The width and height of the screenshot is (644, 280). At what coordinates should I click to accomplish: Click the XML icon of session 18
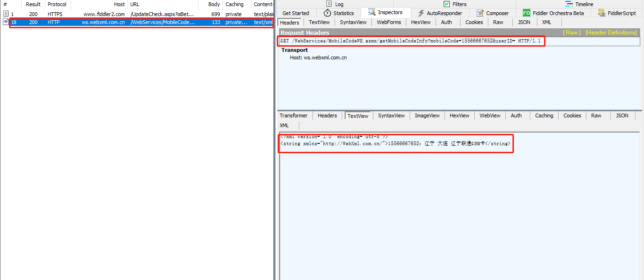pyautogui.click(x=6, y=22)
